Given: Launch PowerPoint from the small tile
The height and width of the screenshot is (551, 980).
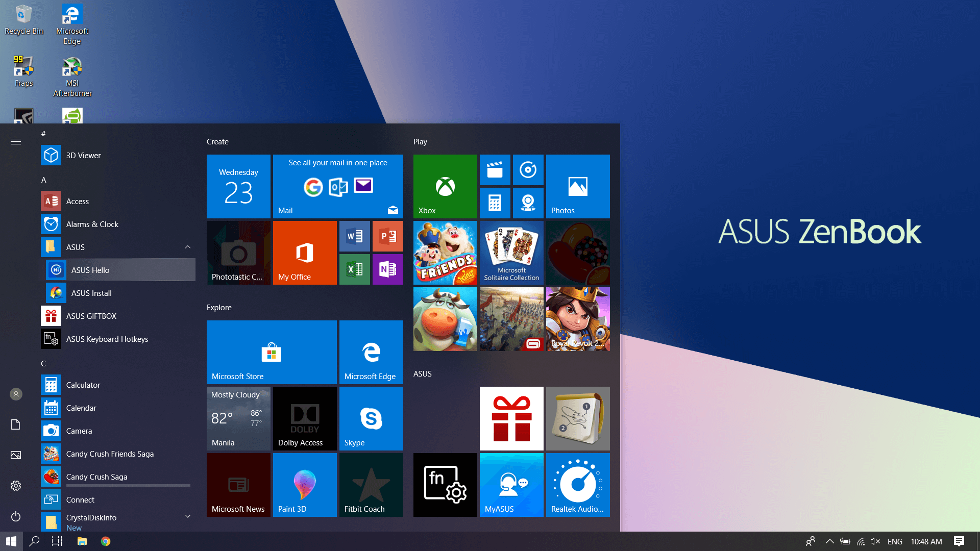Looking at the screenshot, I should [387, 236].
